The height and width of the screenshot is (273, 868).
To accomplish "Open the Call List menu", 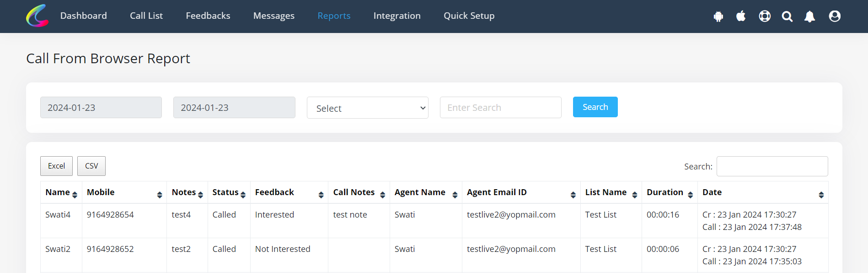I will coord(146,16).
